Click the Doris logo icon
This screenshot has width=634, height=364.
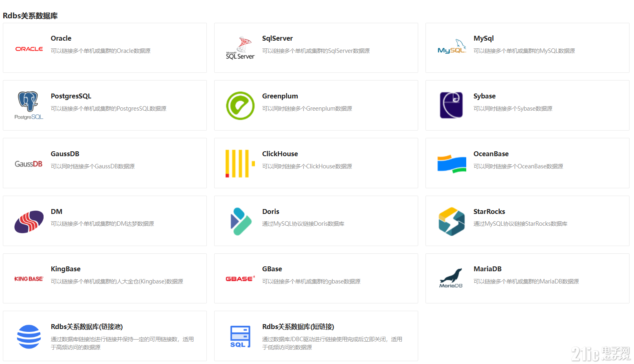click(241, 221)
